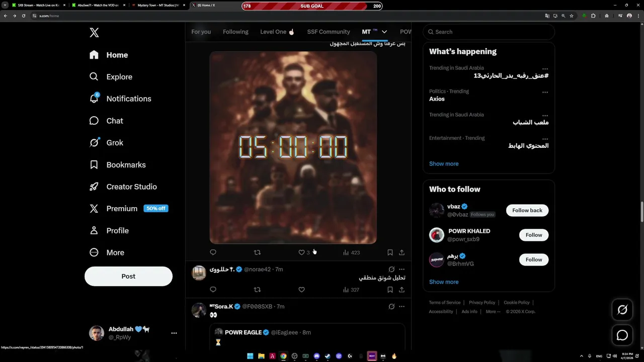Screen dimensions: 644x362
Task: Open Notifications with the bell icon
Action: pyautogui.click(x=120, y=99)
